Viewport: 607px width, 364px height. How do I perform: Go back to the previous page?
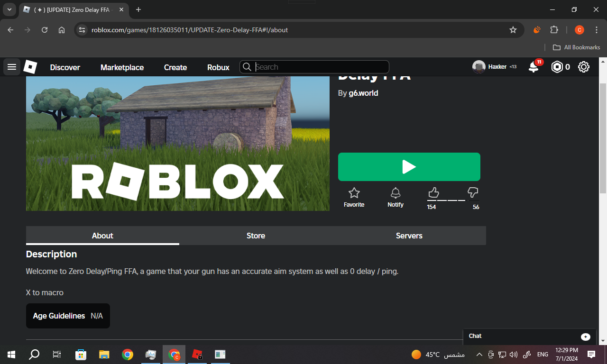11,30
